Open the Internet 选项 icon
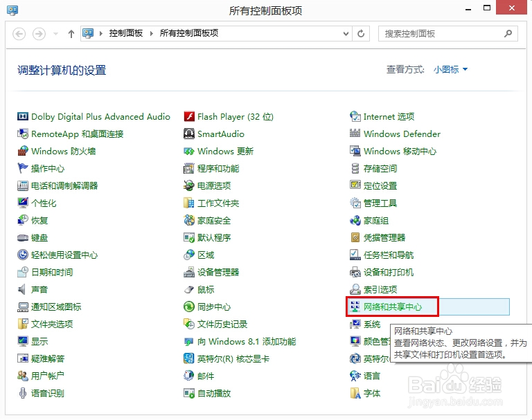The image size is (532, 420). coord(355,117)
